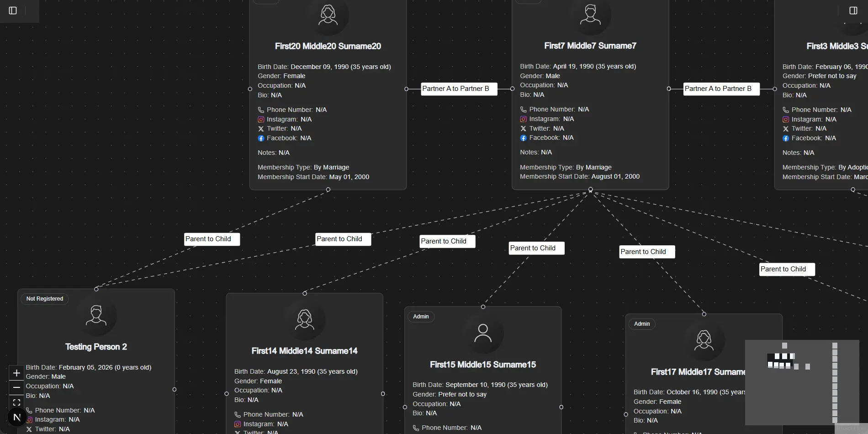Select the fit-view icon below the zoom controls
The width and height of the screenshot is (868, 434).
coord(16,402)
